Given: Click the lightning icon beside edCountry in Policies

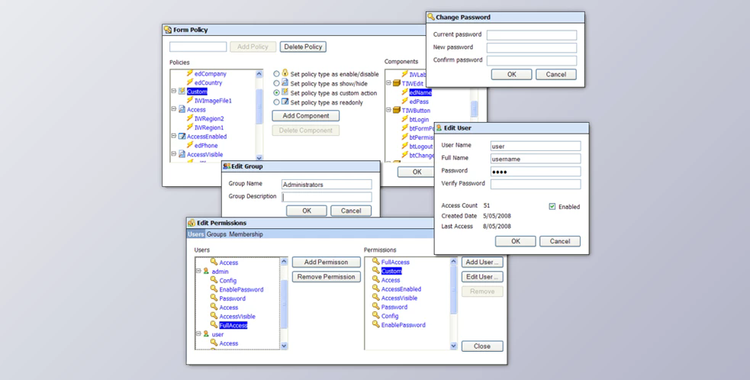Looking at the screenshot, I should coord(190,82).
